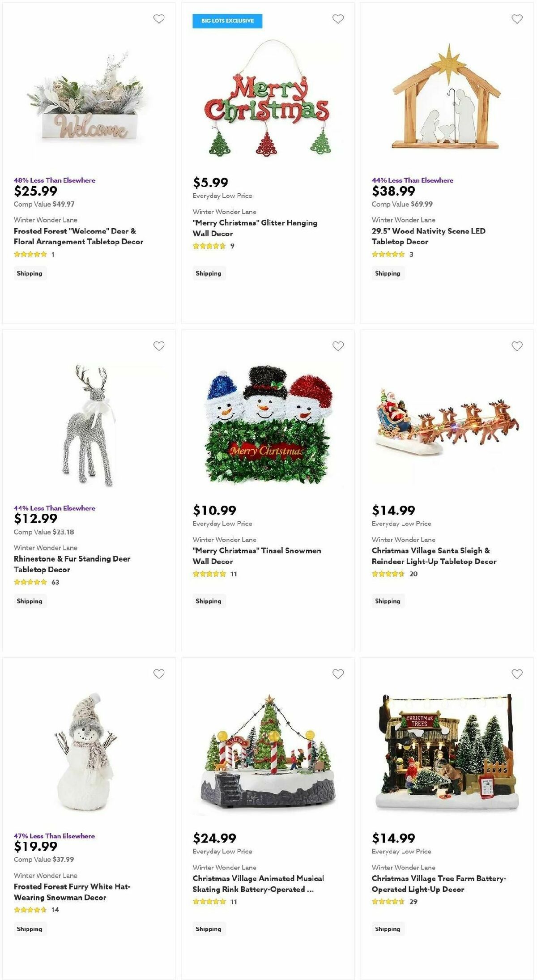Click the BIG LOTS EXCLUSIVE badge
537x980 pixels.
click(x=228, y=21)
